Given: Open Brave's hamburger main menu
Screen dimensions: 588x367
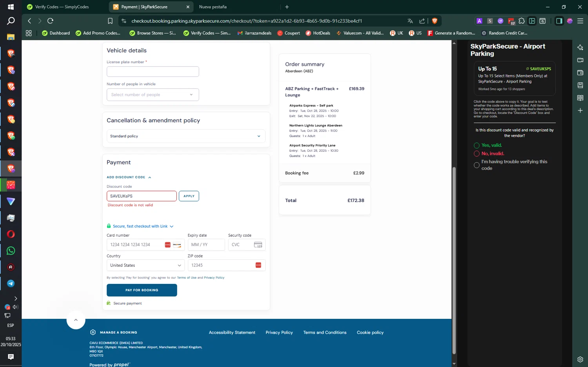Looking at the screenshot, I should tap(580, 21).
